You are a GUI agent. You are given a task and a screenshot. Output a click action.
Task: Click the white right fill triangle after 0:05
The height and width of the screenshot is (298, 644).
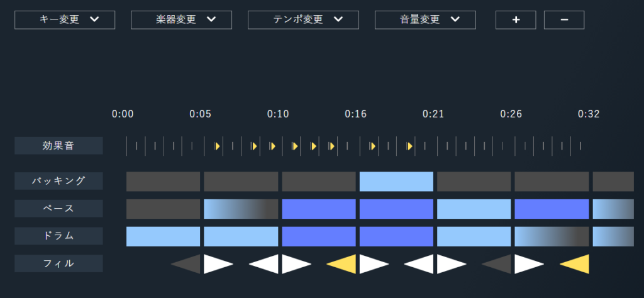(x=216, y=264)
